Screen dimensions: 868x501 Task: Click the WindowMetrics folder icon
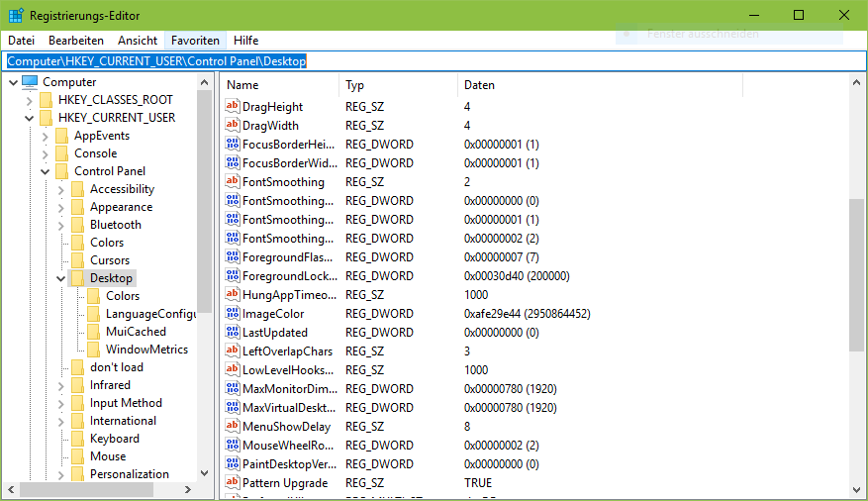pyautogui.click(x=94, y=350)
